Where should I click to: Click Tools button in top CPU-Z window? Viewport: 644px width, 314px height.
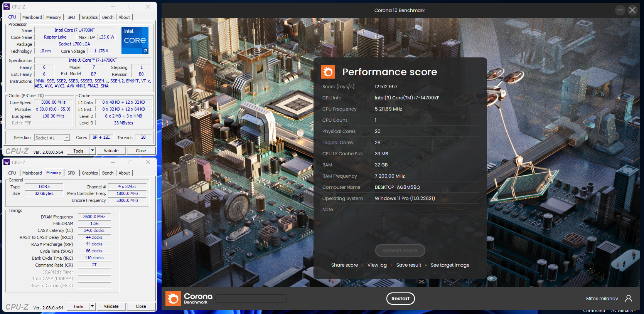click(78, 151)
